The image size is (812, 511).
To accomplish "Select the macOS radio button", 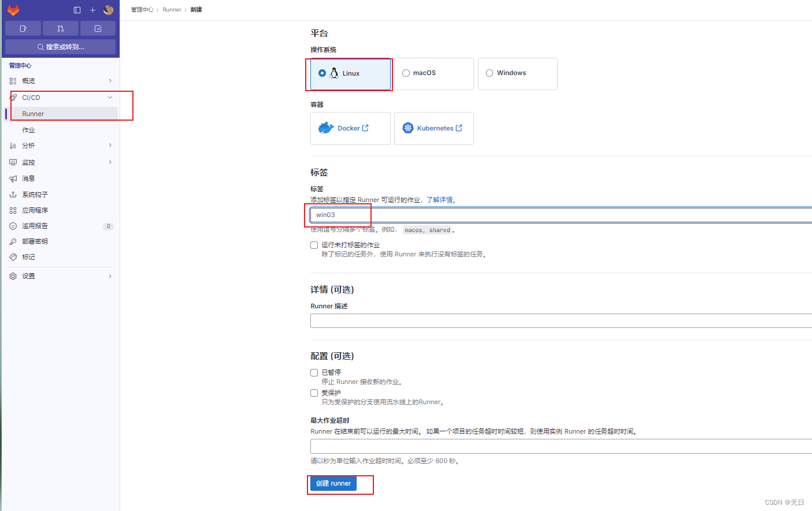I will coord(406,73).
